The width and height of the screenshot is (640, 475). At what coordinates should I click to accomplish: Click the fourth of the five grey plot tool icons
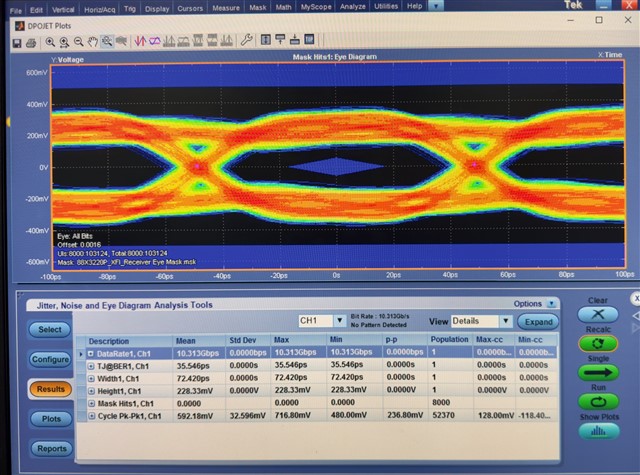tap(212, 40)
